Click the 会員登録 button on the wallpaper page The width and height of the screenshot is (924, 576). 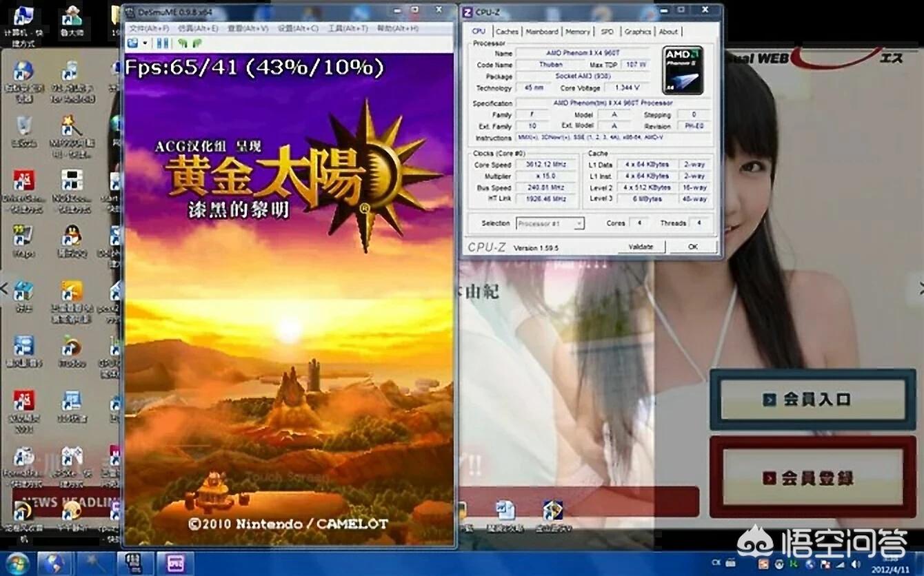pos(813,477)
